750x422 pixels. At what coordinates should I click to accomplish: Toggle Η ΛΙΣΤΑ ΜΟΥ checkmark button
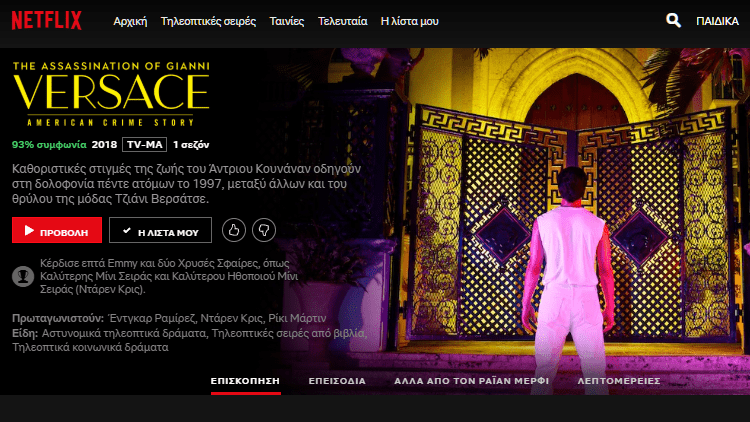[x=160, y=230]
